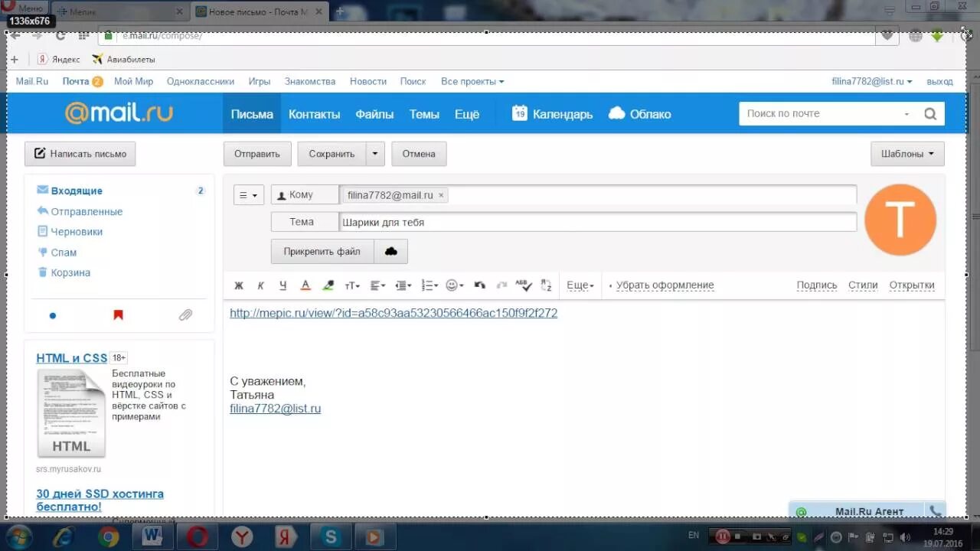Click the Написать письмо button
Screen dimensions: 980x551
80,154
